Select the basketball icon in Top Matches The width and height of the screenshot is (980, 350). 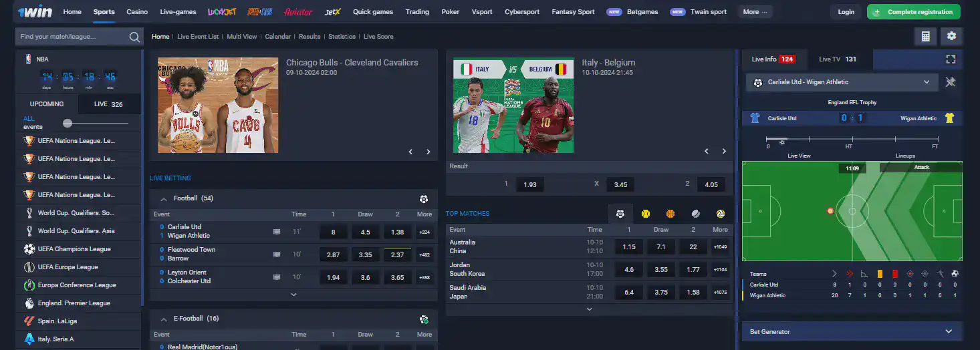click(x=670, y=214)
